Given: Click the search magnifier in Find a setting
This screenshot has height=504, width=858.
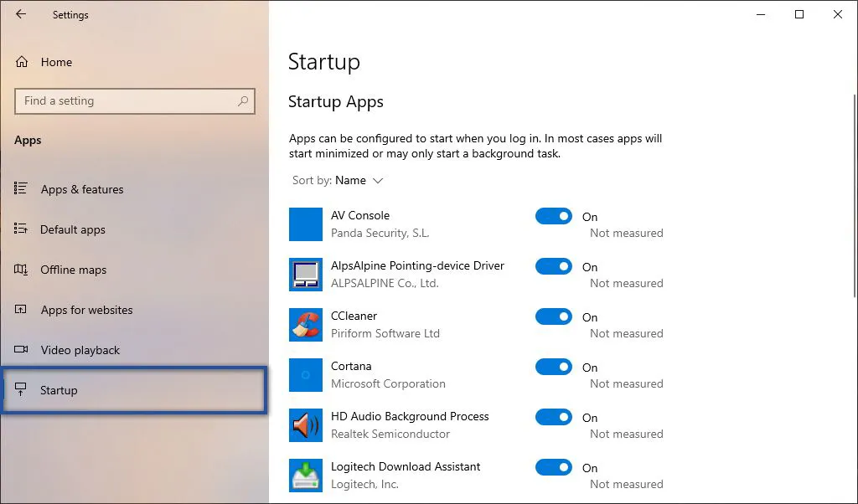Looking at the screenshot, I should [243, 100].
